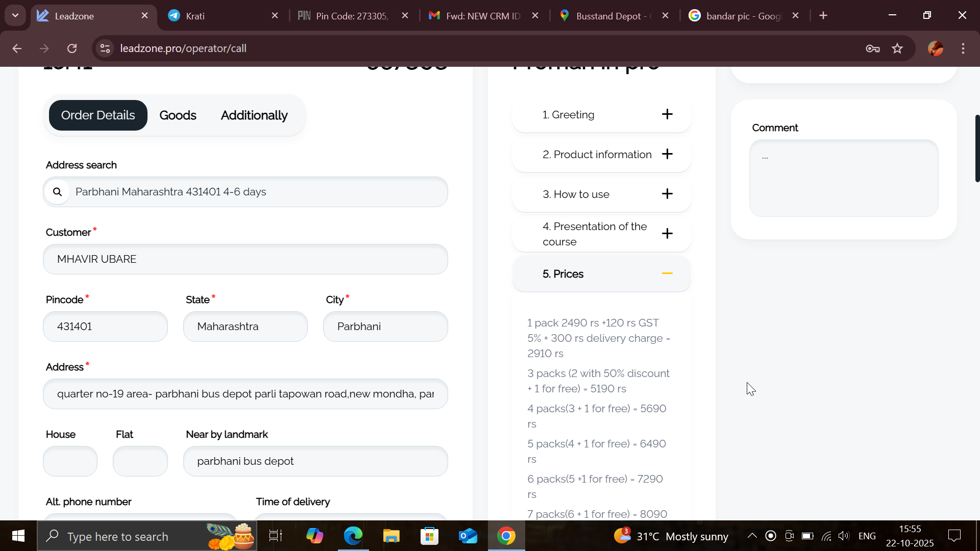Open new browser tab
The width and height of the screenshot is (980, 551).
point(823,16)
